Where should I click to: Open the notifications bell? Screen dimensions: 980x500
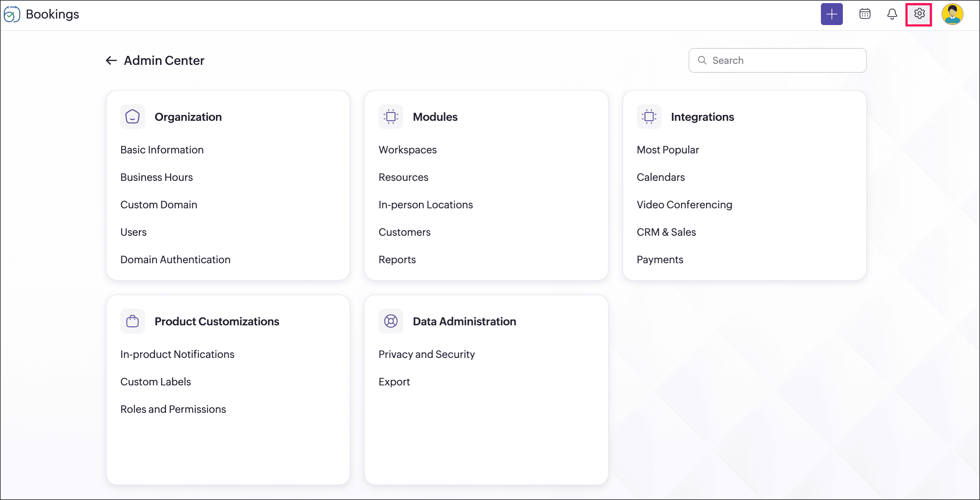tap(892, 14)
